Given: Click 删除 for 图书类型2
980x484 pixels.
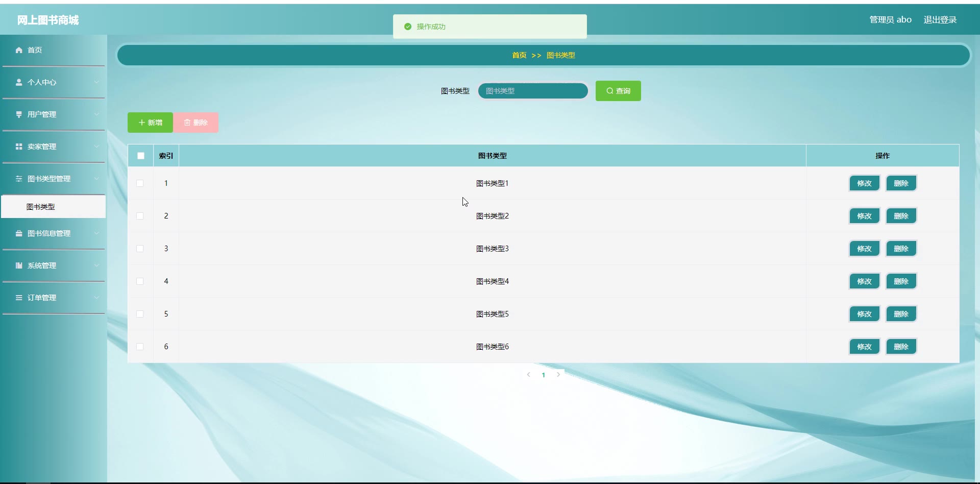Looking at the screenshot, I should coord(901,216).
